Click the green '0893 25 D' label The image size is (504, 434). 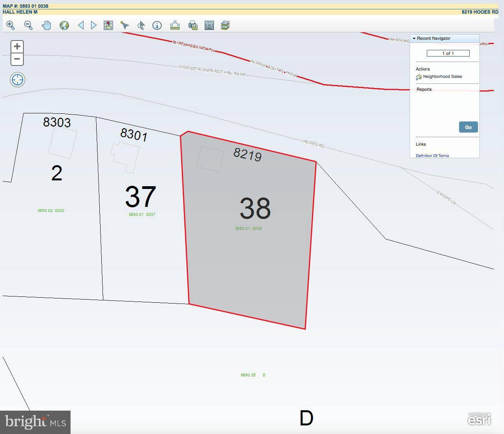(x=253, y=375)
